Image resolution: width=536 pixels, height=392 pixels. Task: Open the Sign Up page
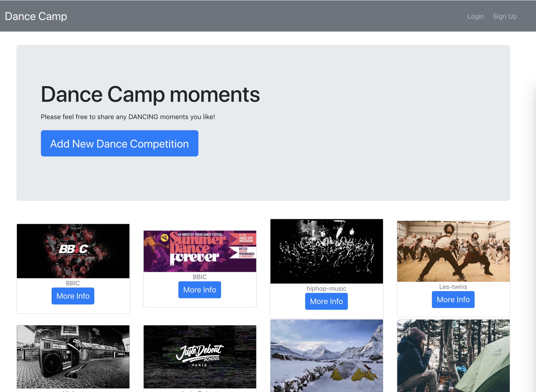pos(505,16)
